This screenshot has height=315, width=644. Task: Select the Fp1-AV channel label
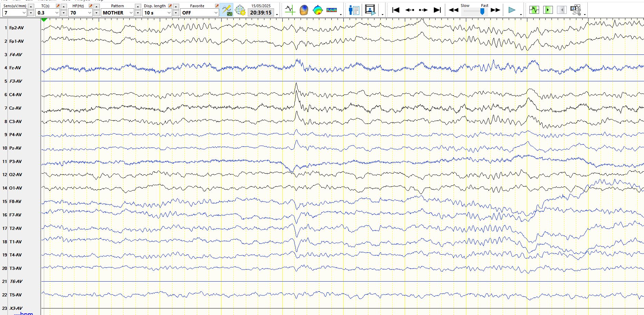click(x=17, y=41)
